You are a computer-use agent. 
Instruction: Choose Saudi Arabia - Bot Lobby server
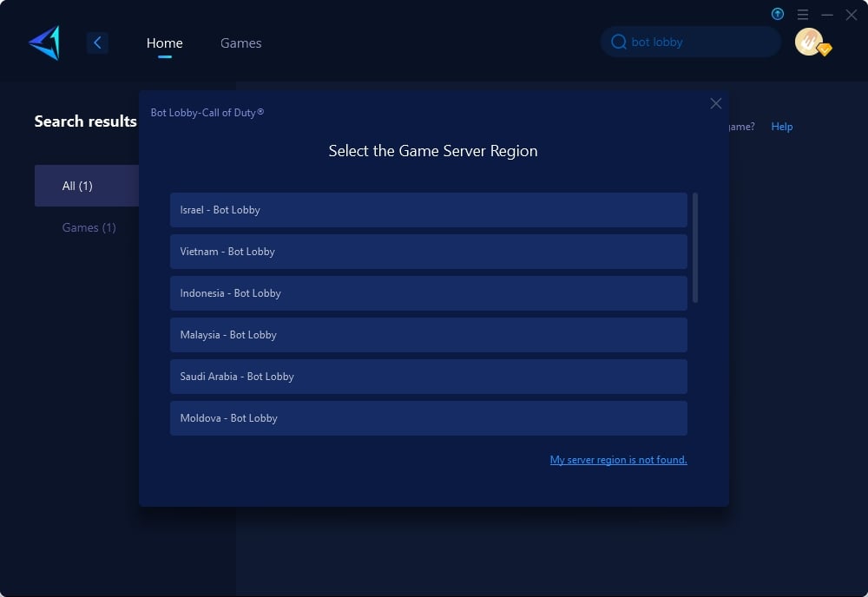click(x=429, y=377)
